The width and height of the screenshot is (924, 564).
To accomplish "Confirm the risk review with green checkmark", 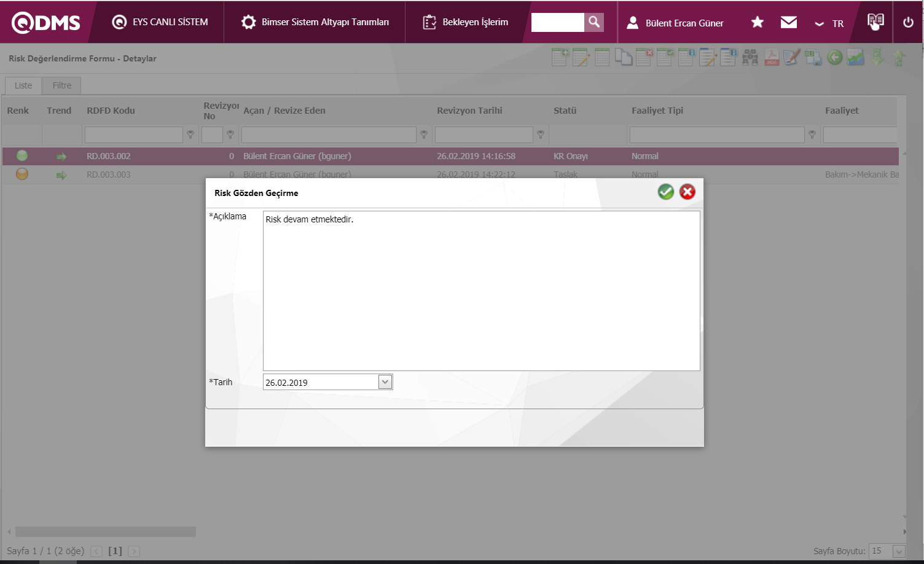I will [x=665, y=192].
